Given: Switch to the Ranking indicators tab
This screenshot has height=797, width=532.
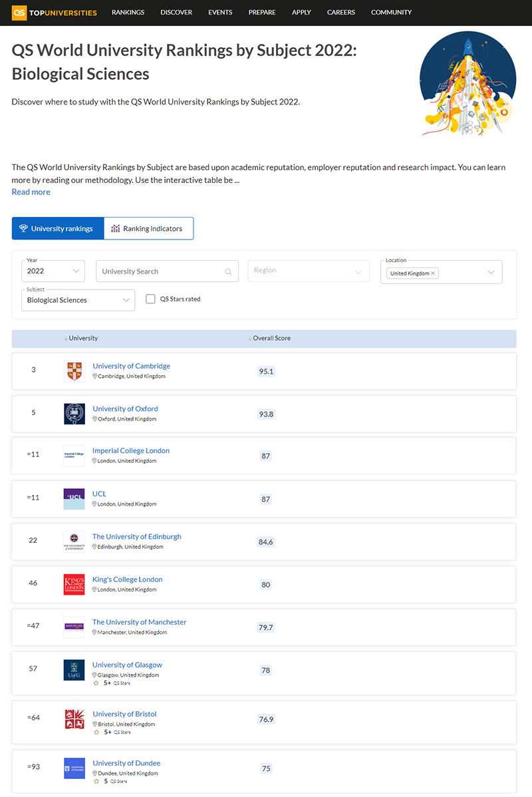Looking at the screenshot, I should tap(148, 228).
